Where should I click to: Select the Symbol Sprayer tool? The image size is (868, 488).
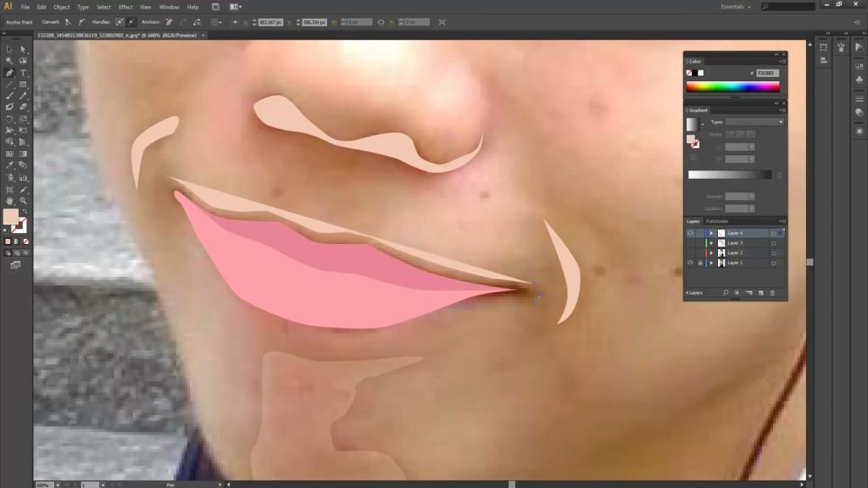(x=9, y=178)
